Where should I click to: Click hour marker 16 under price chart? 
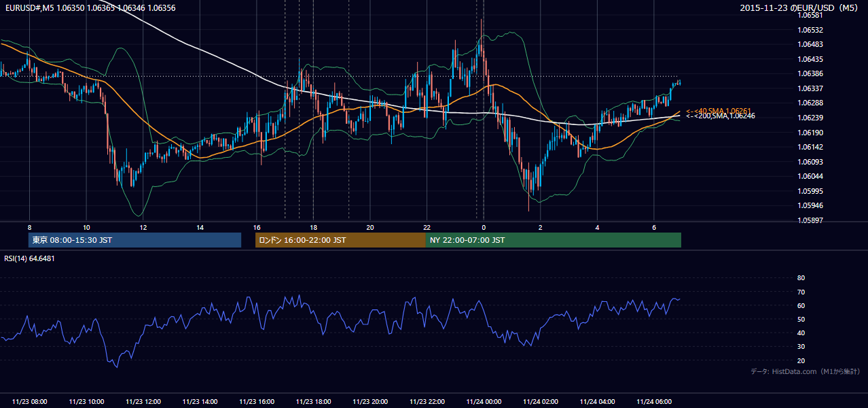tap(256, 227)
